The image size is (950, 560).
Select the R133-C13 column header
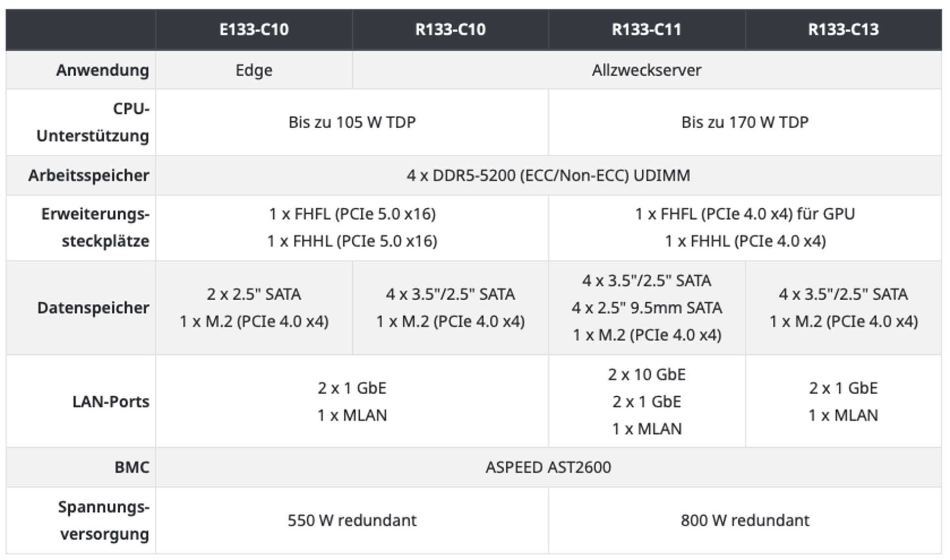pyautogui.click(x=843, y=30)
